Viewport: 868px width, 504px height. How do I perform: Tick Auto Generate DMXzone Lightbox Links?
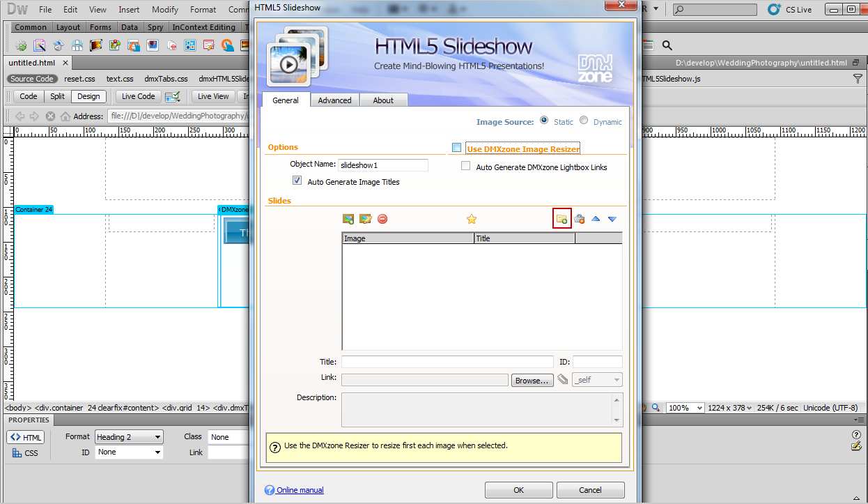[466, 167]
